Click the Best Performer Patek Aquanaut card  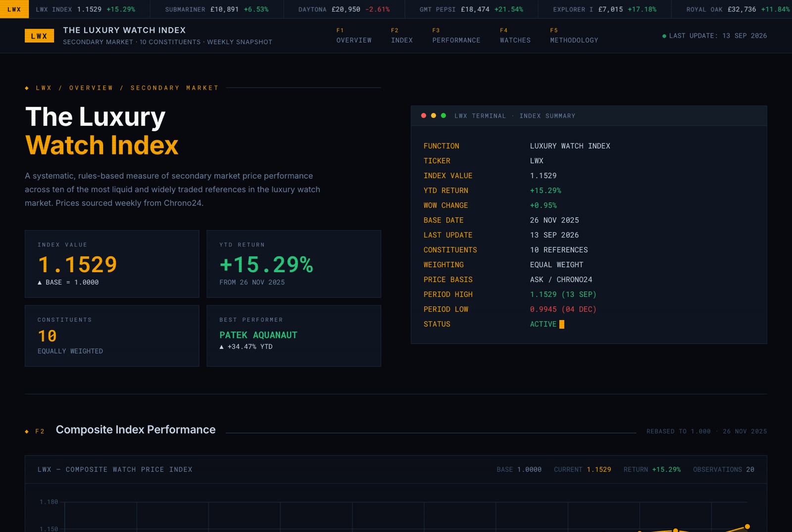click(294, 336)
